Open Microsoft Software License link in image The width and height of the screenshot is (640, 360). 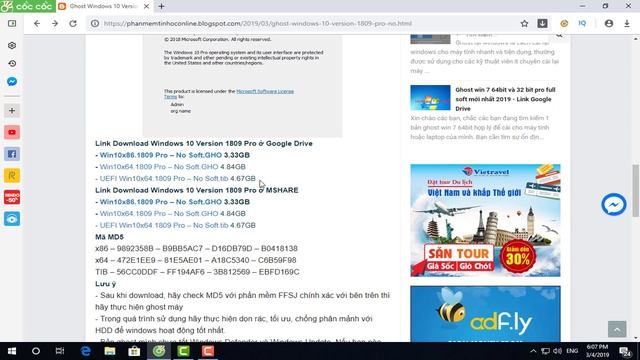[x=265, y=91]
